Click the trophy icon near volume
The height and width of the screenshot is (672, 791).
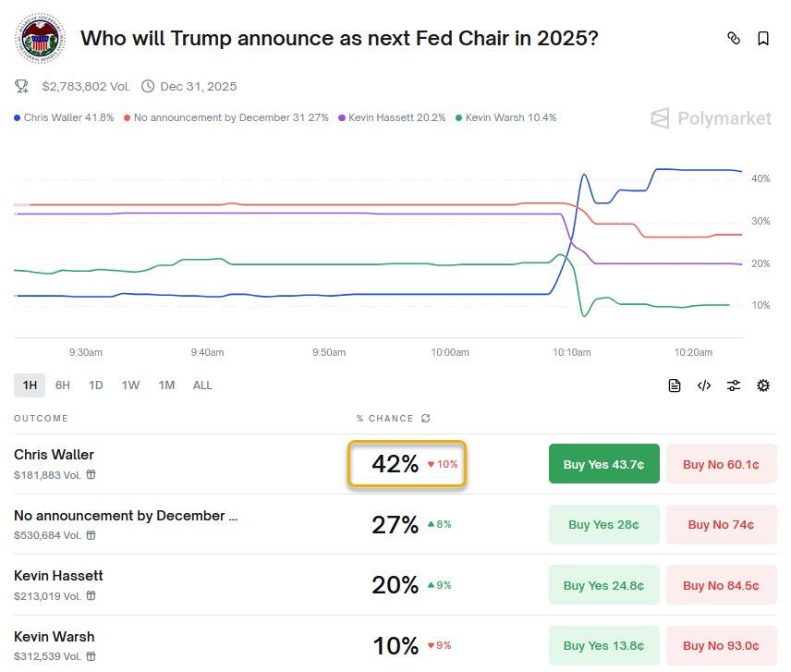coord(21,86)
